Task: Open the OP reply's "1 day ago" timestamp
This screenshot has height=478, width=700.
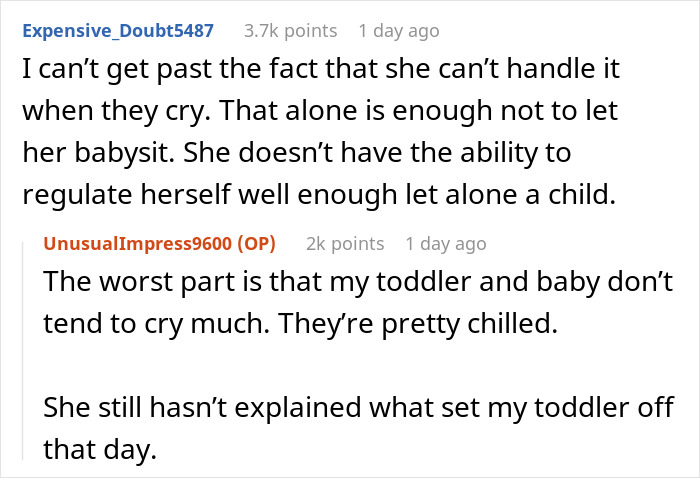Action: pos(446,243)
